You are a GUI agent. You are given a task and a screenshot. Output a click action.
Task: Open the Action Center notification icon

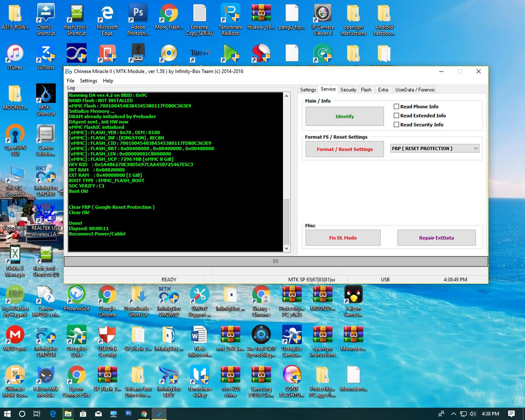511,414
